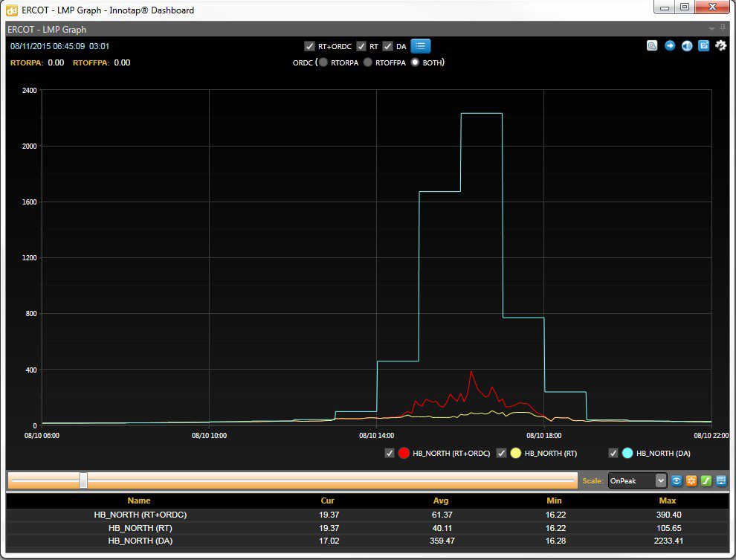
Task: Click the Min column header
Action: click(x=555, y=501)
